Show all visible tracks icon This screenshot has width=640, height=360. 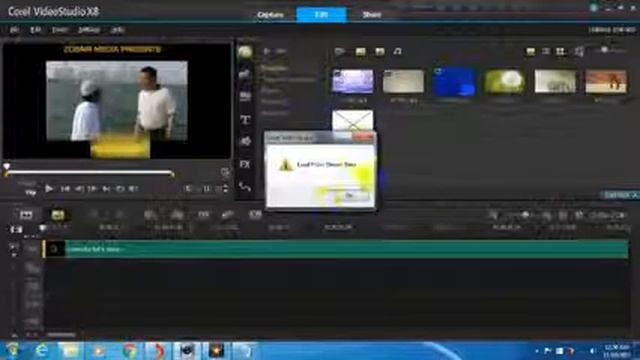pos(16,229)
